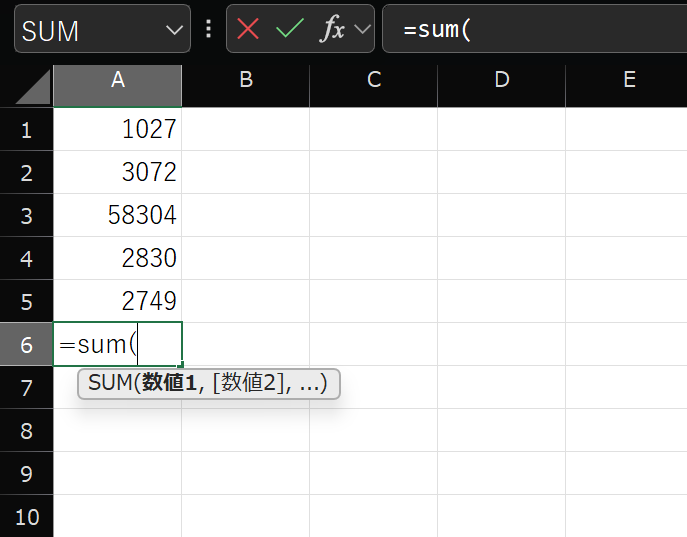Screen dimensions: 687x537
Task: Select column E header
Action: click(x=627, y=86)
